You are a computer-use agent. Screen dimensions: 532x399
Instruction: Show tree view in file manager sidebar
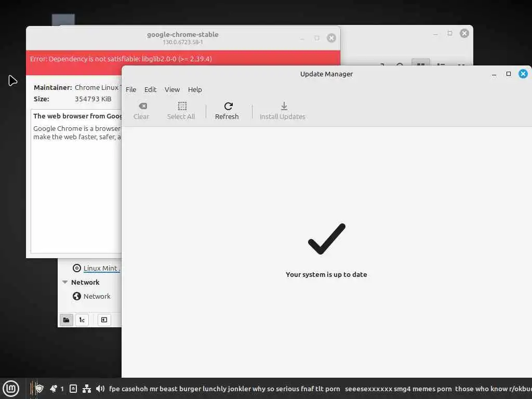click(82, 320)
